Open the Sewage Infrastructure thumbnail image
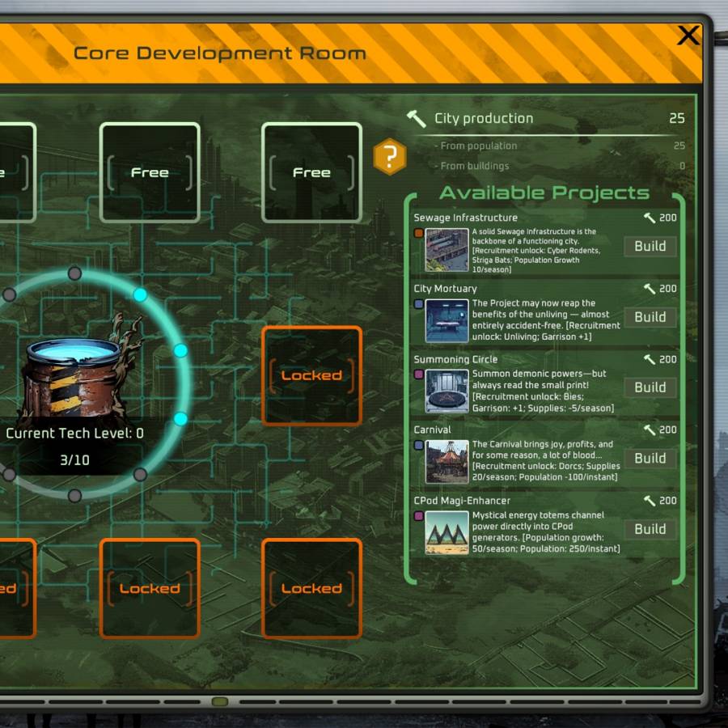This screenshot has width=728, height=728. [x=447, y=250]
